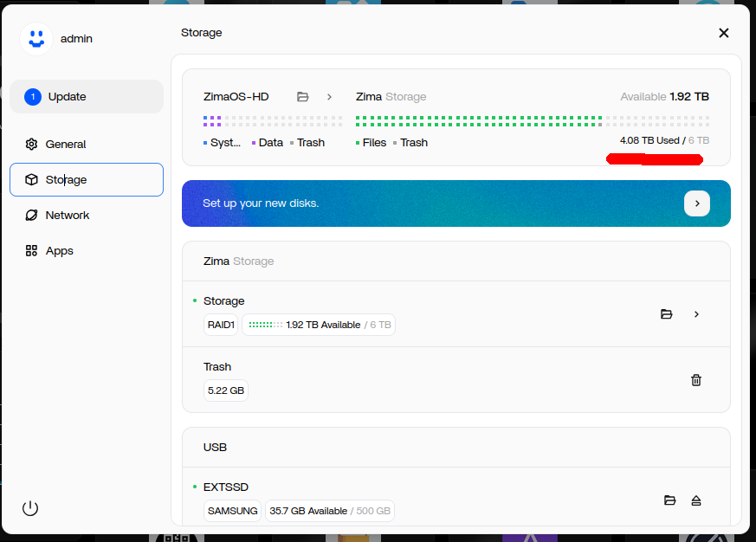
Task: Expand Storage RAID1 details chevron
Action: tap(696, 314)
